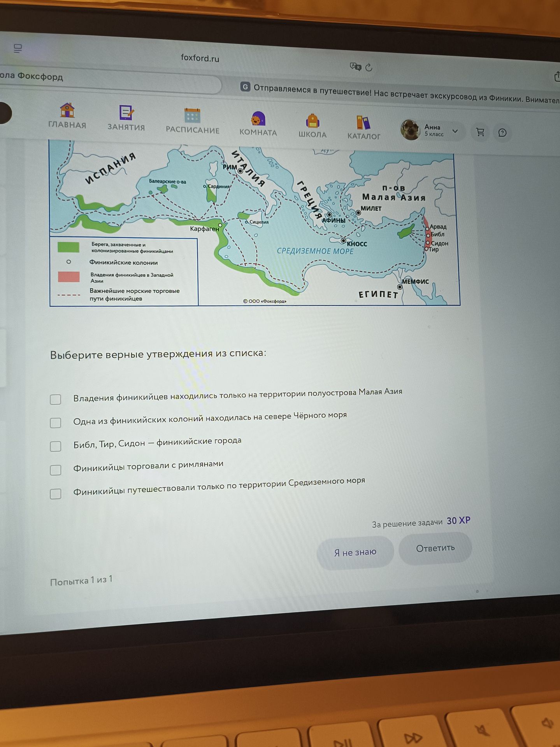Screen dimensions: 560x747
Task: Tick the полуострова Малая Азия statement
Action: click(x=56, y=399)
